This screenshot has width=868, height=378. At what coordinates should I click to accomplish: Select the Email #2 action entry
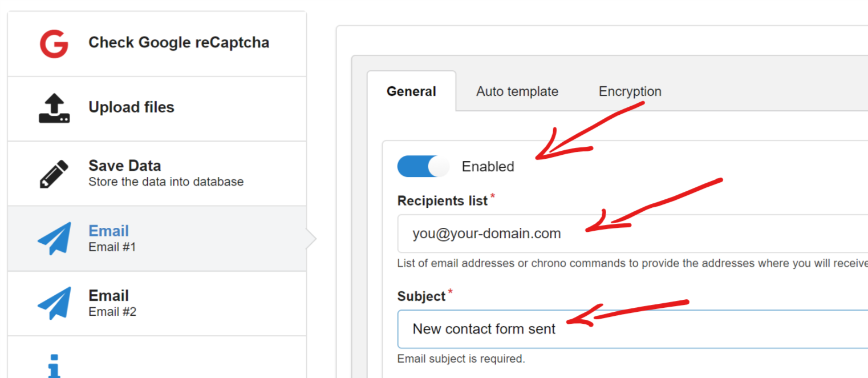(157, 303)
